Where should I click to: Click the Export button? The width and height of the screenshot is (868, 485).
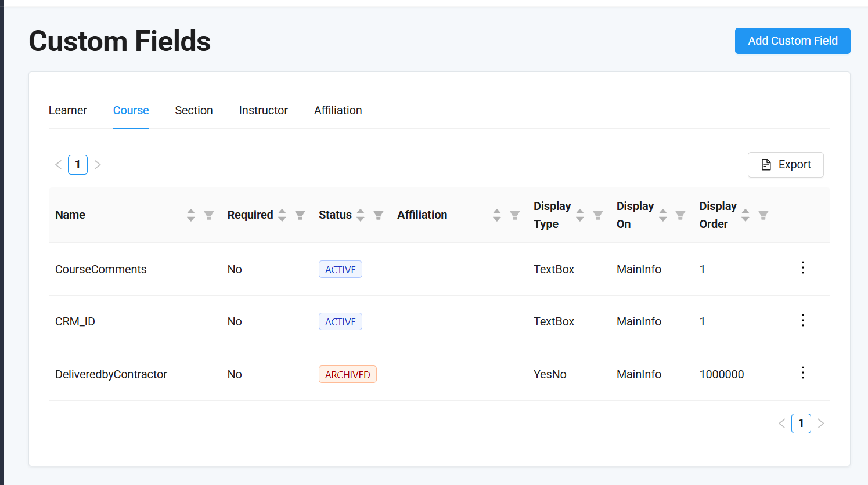point(785,165)
